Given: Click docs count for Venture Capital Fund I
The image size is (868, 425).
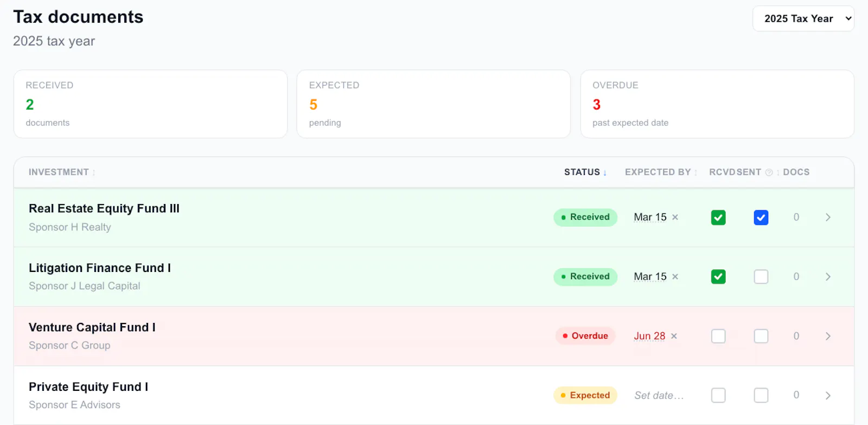Looking at the screenshot, I should click(x=796, y=336).
